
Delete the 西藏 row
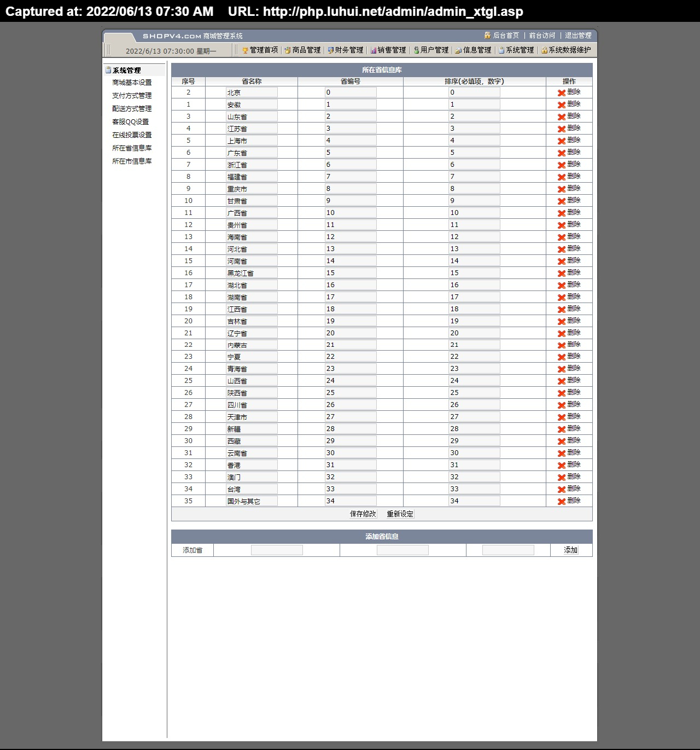pyautogui.click(x=569, y=441)
